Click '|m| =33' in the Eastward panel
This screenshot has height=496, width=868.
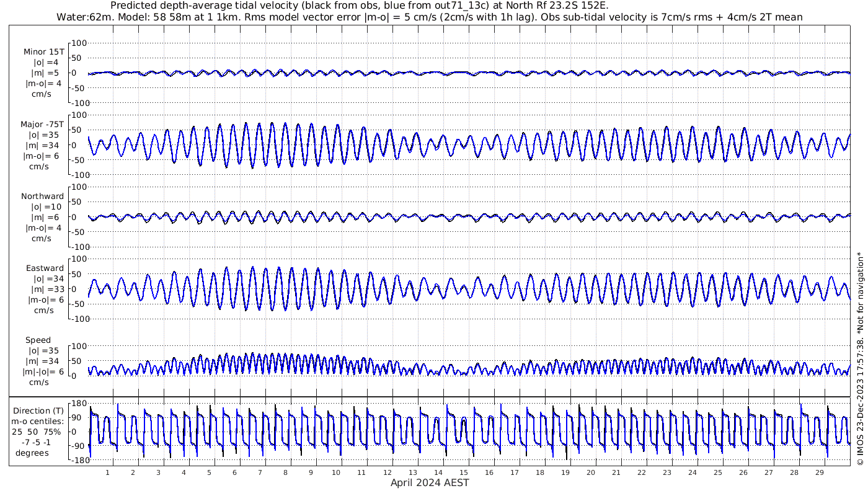coord(48,289)
